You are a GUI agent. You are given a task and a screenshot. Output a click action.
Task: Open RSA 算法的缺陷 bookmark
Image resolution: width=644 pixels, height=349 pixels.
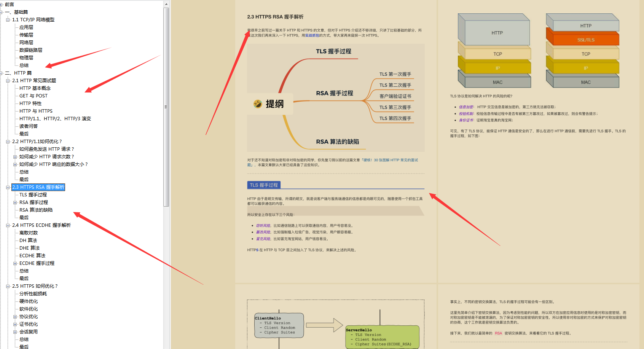click(36, 210)
